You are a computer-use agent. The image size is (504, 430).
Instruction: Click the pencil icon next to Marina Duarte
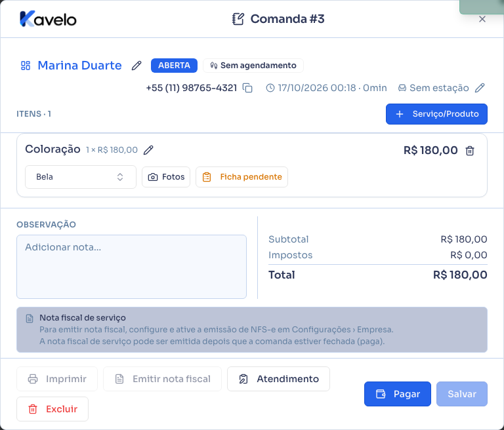coord(136,66)
